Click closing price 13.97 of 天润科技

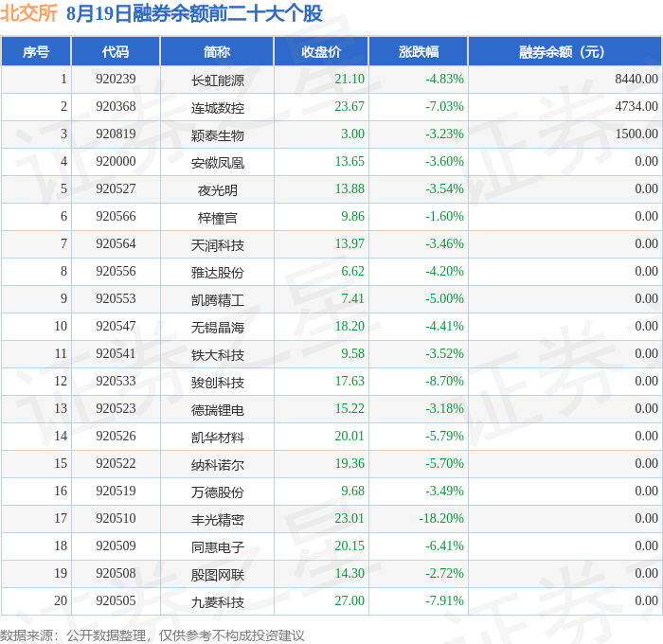pos(349,244)
